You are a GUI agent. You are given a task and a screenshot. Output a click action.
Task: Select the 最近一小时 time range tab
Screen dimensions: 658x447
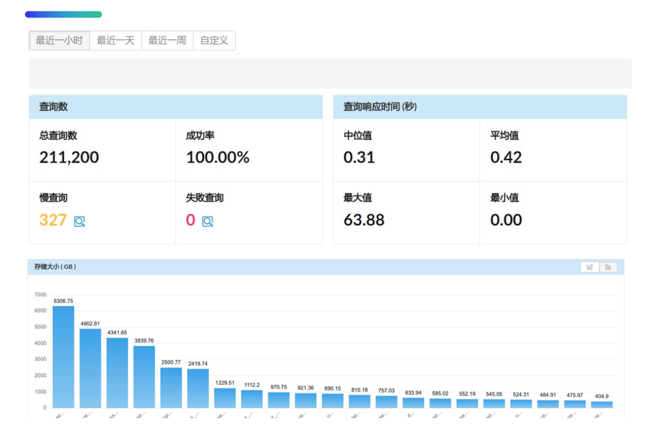click(x=59, y=41)
